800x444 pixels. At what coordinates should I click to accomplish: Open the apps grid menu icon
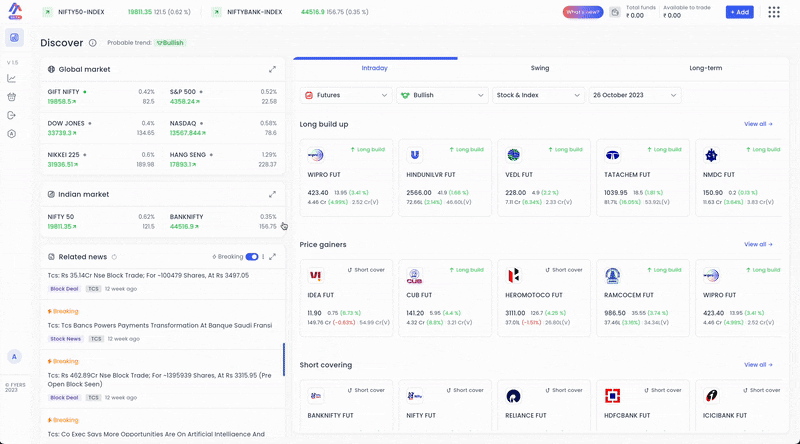click(x=773, y=12)
